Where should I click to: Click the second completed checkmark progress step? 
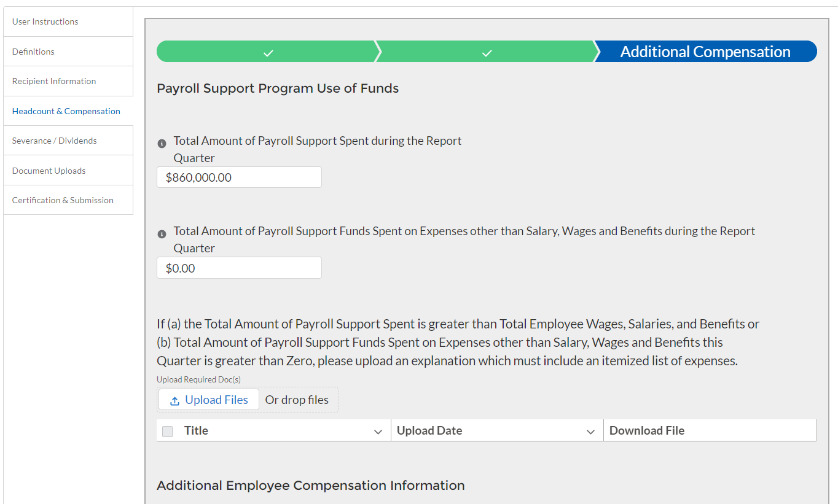tap(487, 52)
